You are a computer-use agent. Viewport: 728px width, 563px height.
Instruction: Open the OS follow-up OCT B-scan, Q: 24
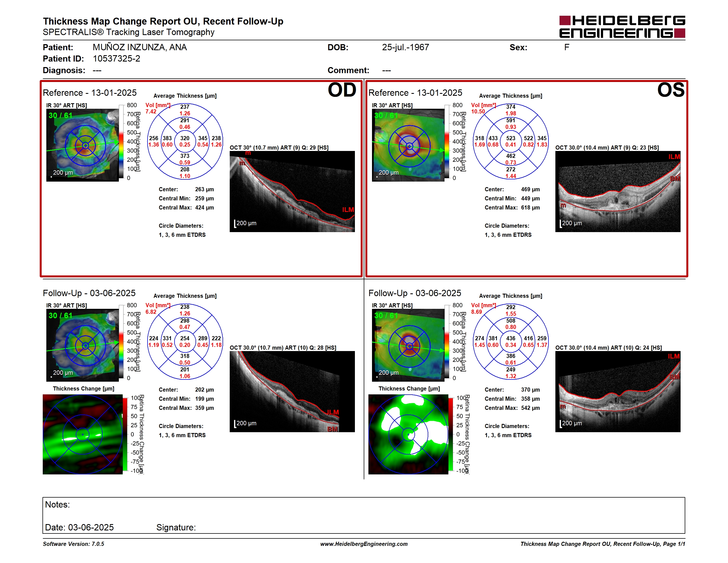[618, 392]
